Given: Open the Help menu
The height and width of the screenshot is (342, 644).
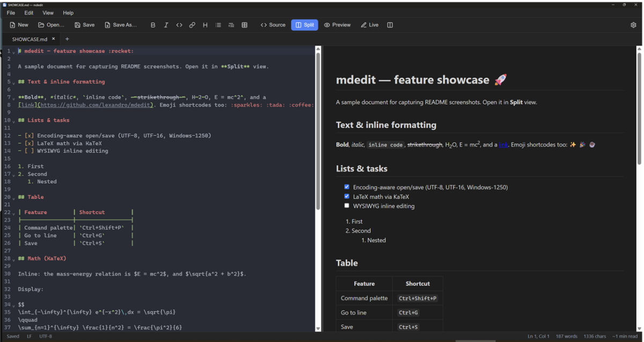Looking at the screenshot, I should pyautogui.click(x=68, y=13).
